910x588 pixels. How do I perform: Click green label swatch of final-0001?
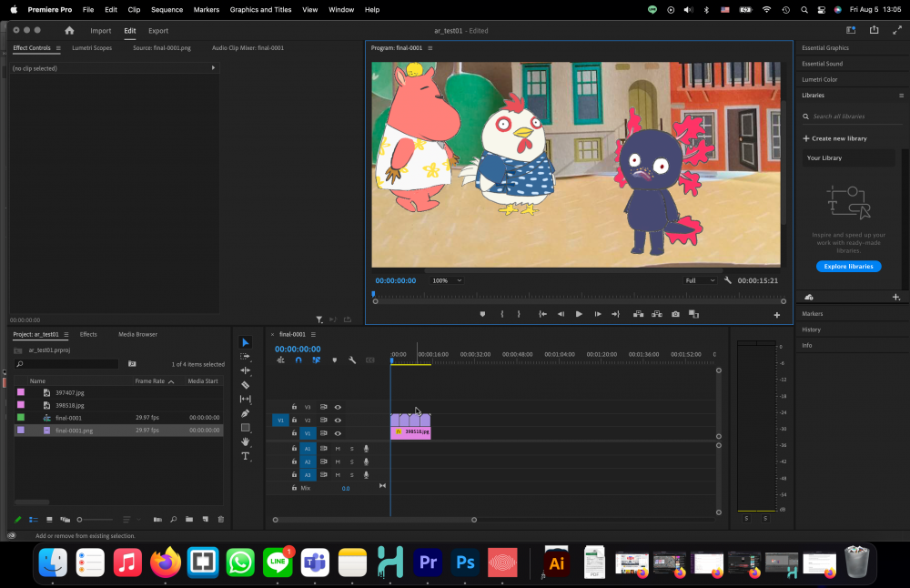click(x=21, y=418)
